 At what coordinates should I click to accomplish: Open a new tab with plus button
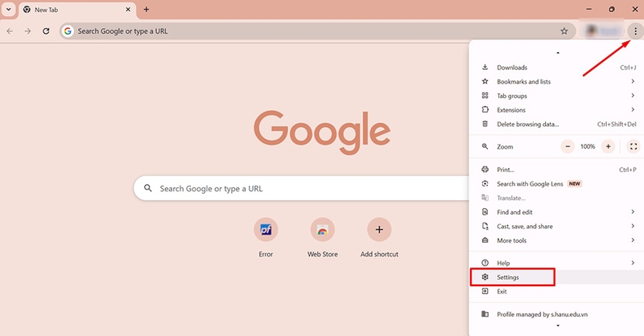tap(147, 9)
